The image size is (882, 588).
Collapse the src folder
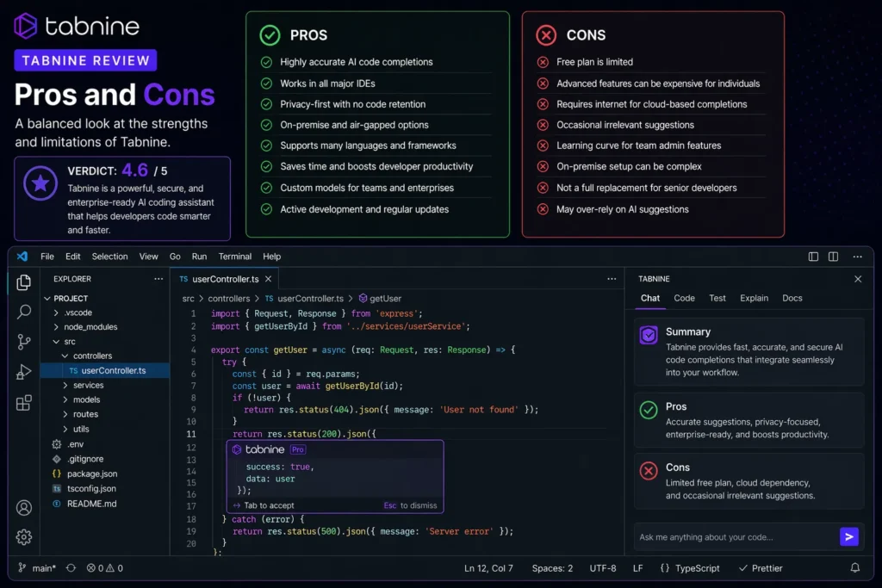(x=56, y=342)
